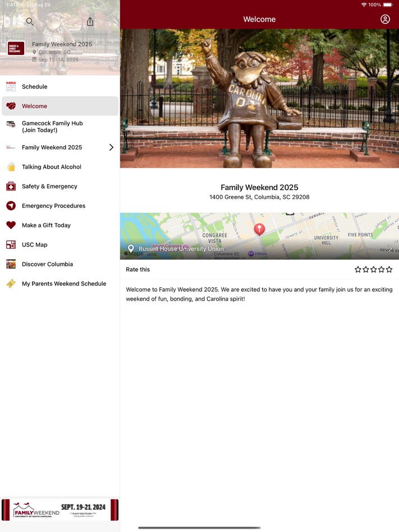The height and width of the screenshot is (532, 399).
Task: Rate this one star
Action: tap(358, 269)
